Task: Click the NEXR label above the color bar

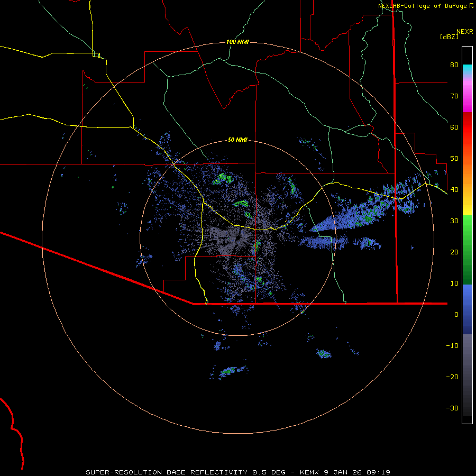Action: point(464,32)
